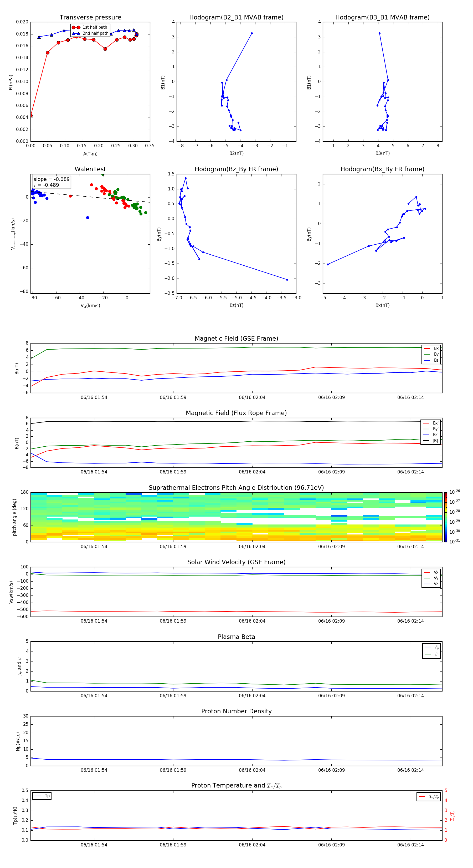This screenshot has height=868, width=473.
Task: Click the "Vx" legend entry in Solar Wind plot
Action: (431, 572)
